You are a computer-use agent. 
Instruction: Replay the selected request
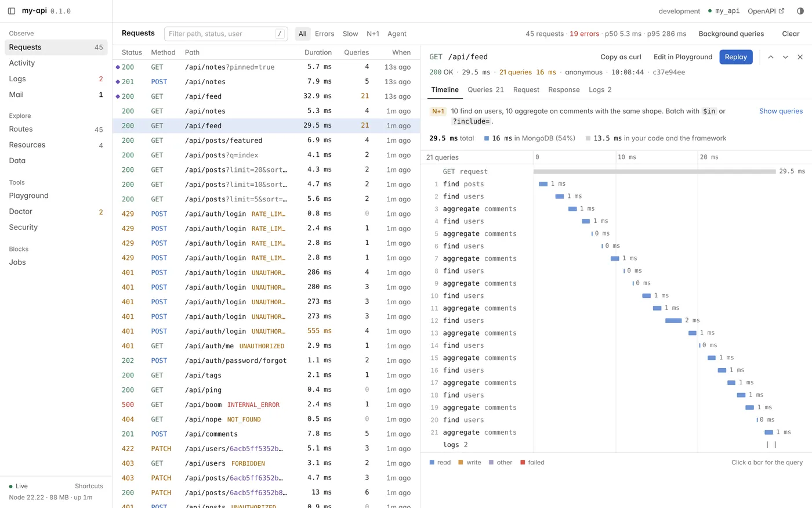pos(736,57)
